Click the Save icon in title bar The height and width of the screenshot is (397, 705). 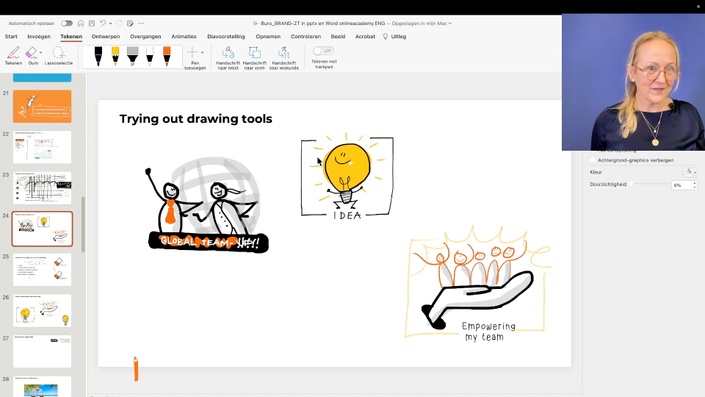[x=92, y=23]
